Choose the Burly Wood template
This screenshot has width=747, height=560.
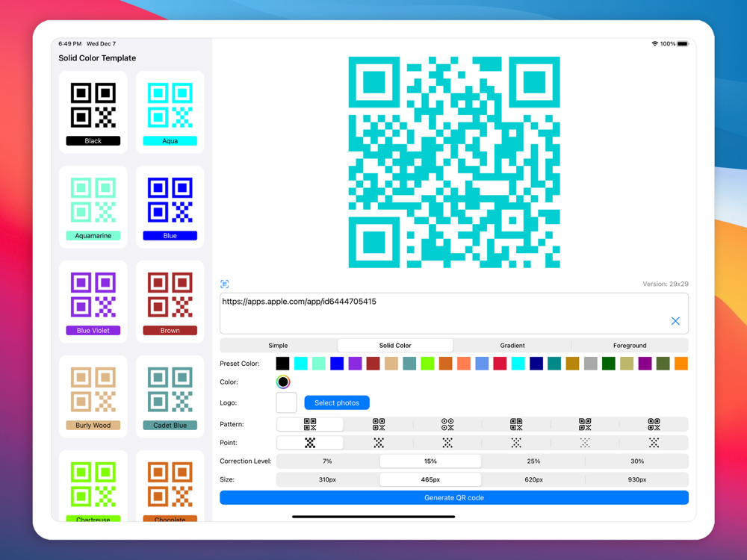(x=93, y=396)
